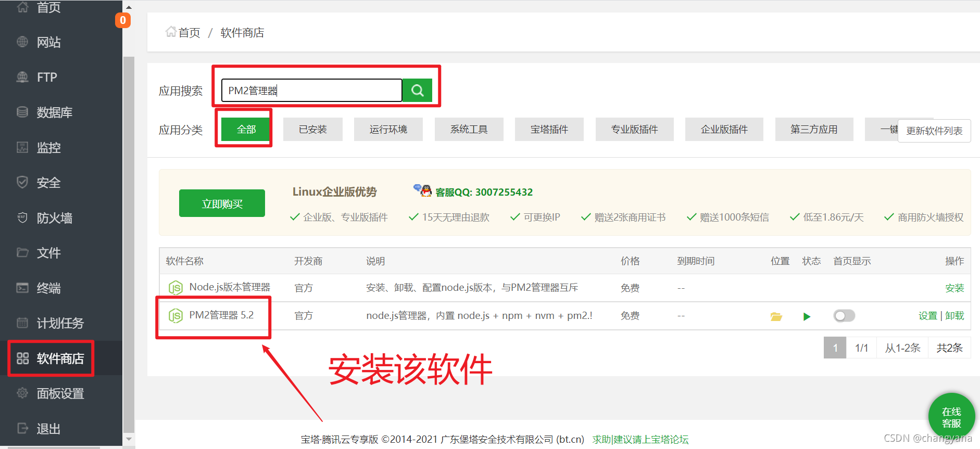Click the 面板设置 gear icon in sidebar
980x449 pixels.
(x=22, y=393)
